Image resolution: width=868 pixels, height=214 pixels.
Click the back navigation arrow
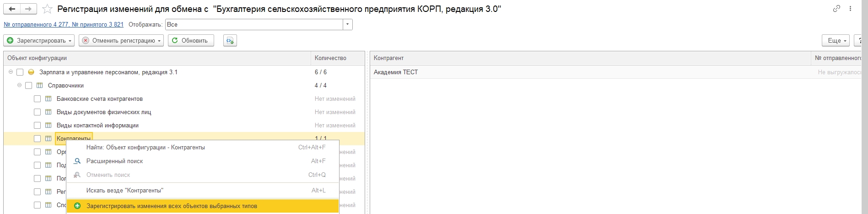(12, 9)
